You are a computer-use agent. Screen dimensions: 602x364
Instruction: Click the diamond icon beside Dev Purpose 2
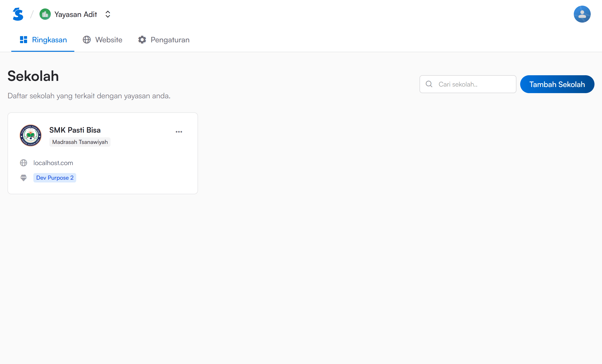coord(24,178)
